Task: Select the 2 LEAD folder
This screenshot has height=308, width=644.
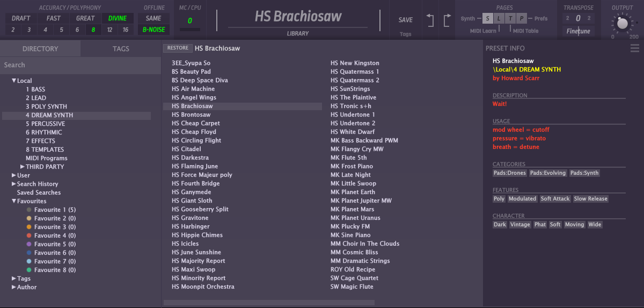Action: click(x=36, y=98)
